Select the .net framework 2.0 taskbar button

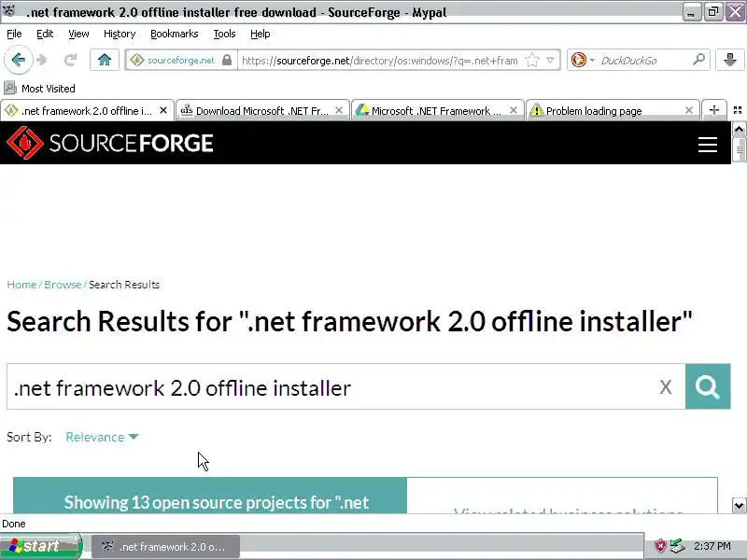(x=165, y=546)
